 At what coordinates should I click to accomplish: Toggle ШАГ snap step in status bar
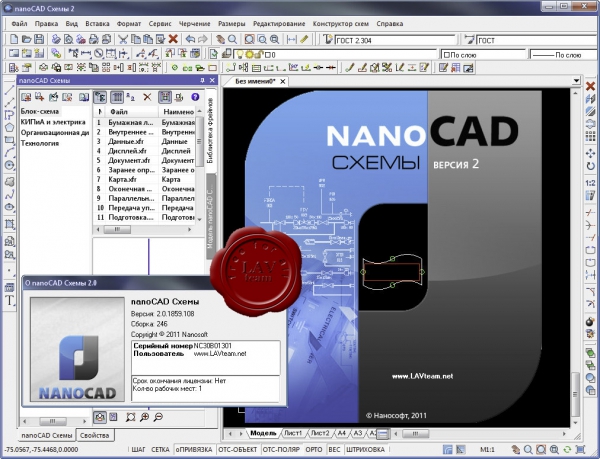(138, 449)
